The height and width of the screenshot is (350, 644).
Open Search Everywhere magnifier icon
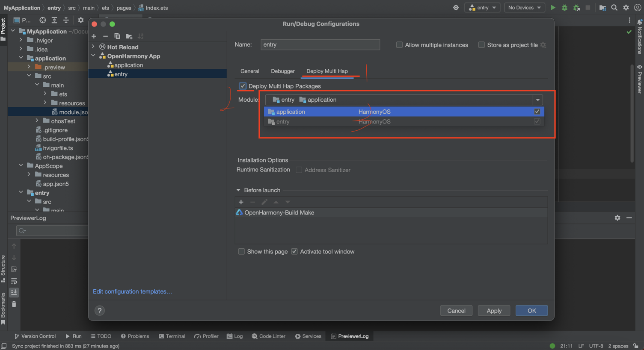[x=614, y=8]
